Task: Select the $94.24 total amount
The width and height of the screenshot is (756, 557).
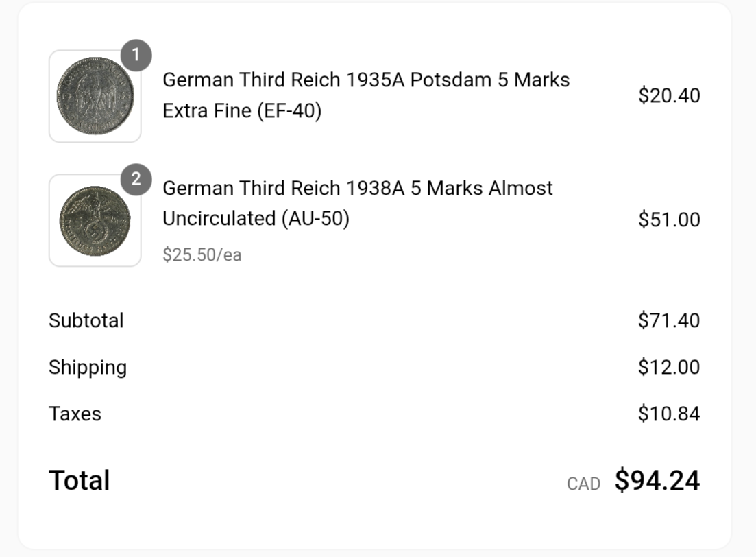Action: pyautogui.click(x=657, y=480)
